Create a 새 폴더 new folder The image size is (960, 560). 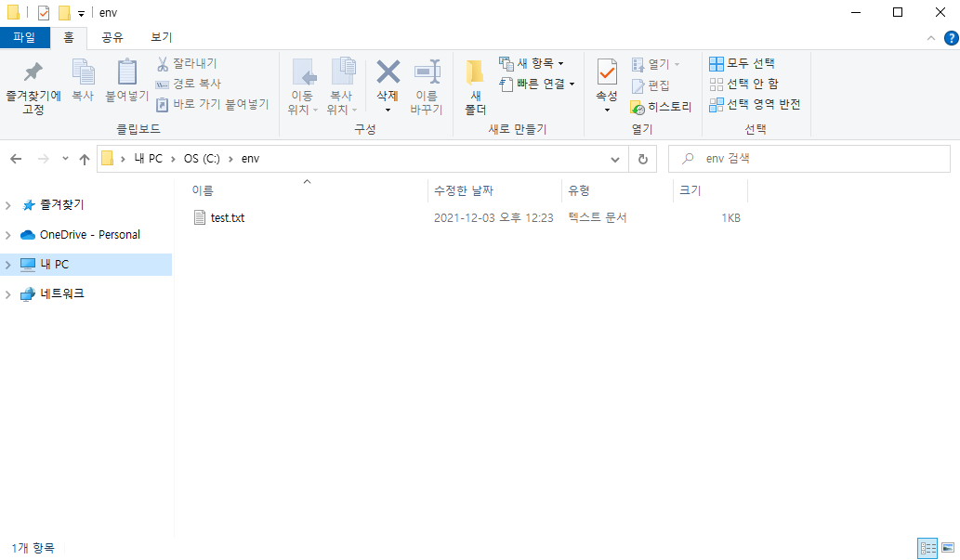click(475, 87)
